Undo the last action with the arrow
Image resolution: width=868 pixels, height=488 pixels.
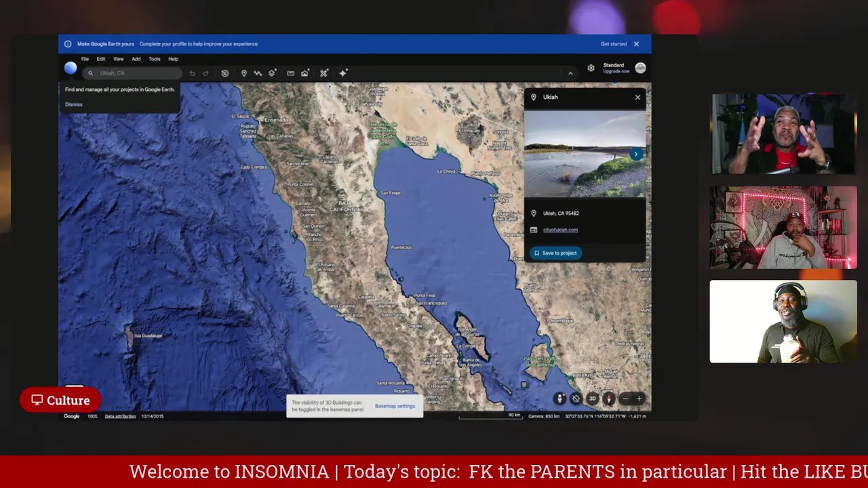click(x=192, y=73)
